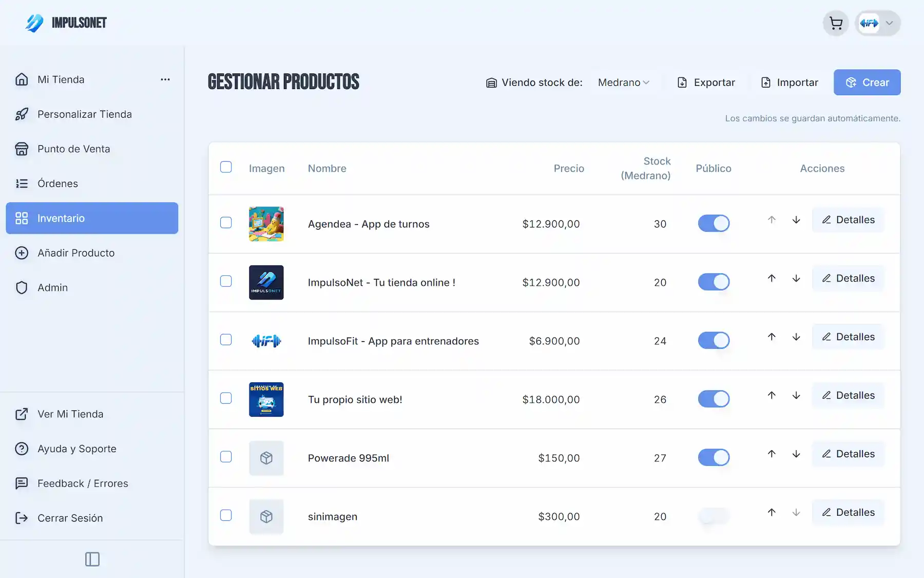Move ImpulsoFit product up with arrow
The image size is (924, 578).
click(x=772, y=337)
